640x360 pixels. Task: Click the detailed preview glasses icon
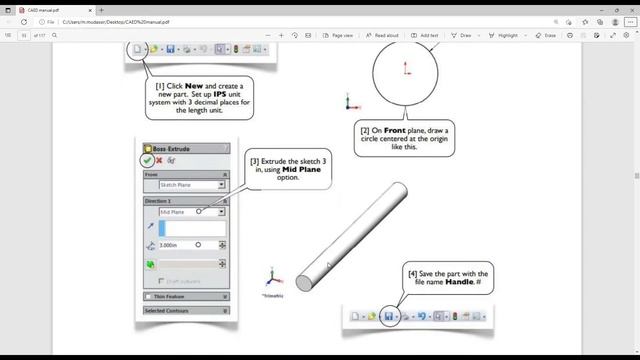point(171,160)
